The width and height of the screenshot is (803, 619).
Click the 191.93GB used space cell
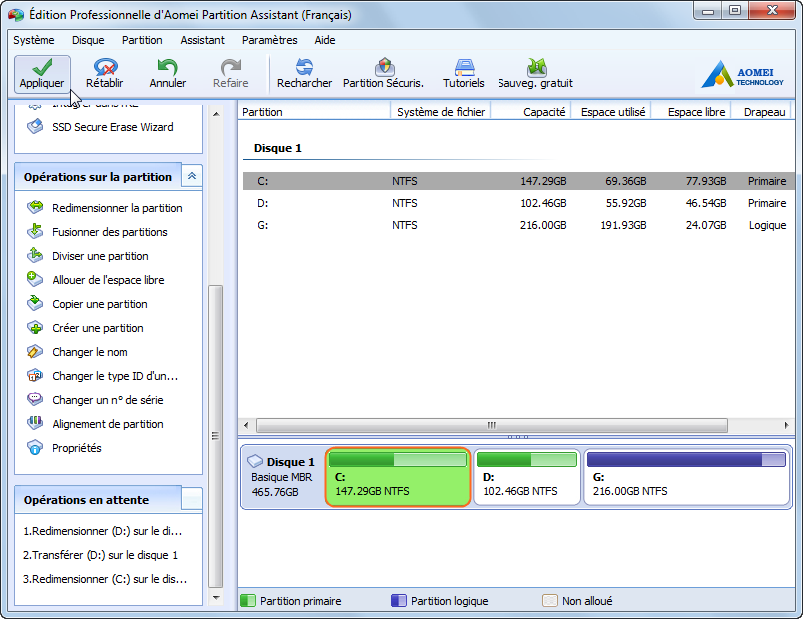[623, 225]
